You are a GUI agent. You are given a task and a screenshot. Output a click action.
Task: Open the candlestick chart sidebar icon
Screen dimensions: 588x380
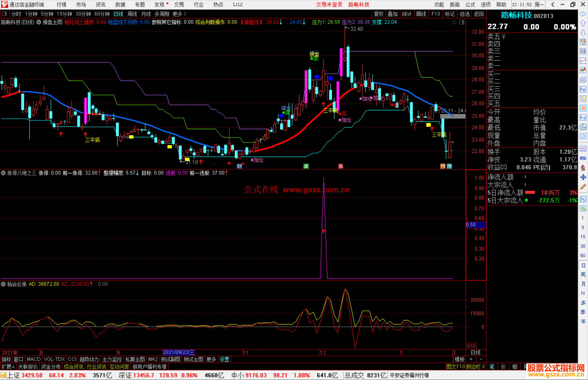click(583, 70)
